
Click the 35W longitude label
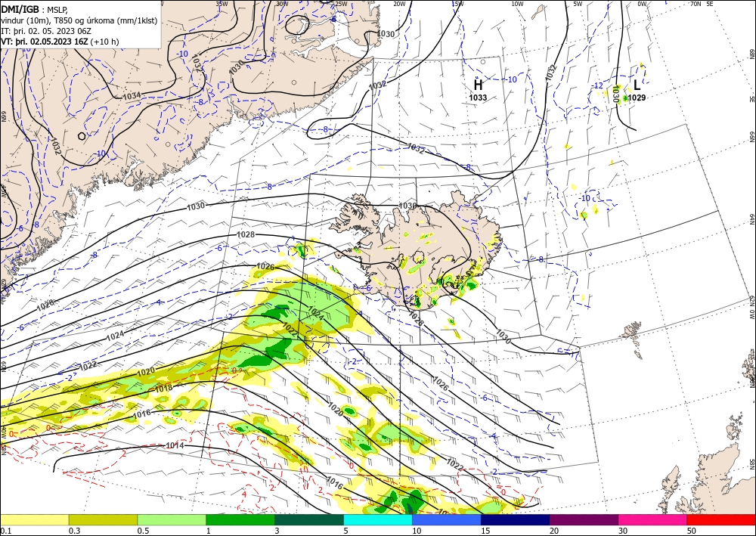pos(222,3)
